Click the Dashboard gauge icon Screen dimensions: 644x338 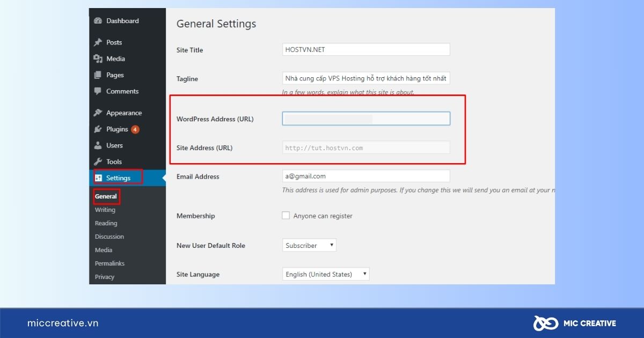coord(98,21)
